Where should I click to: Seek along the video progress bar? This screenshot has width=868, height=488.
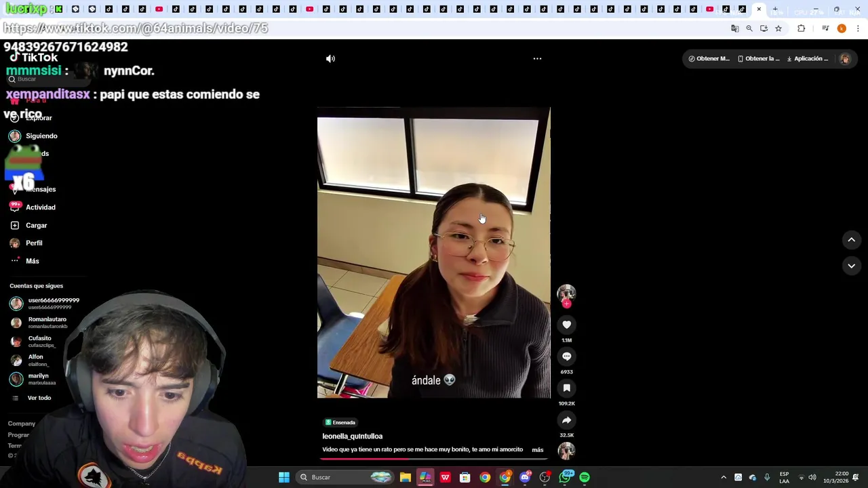[434, 459]
